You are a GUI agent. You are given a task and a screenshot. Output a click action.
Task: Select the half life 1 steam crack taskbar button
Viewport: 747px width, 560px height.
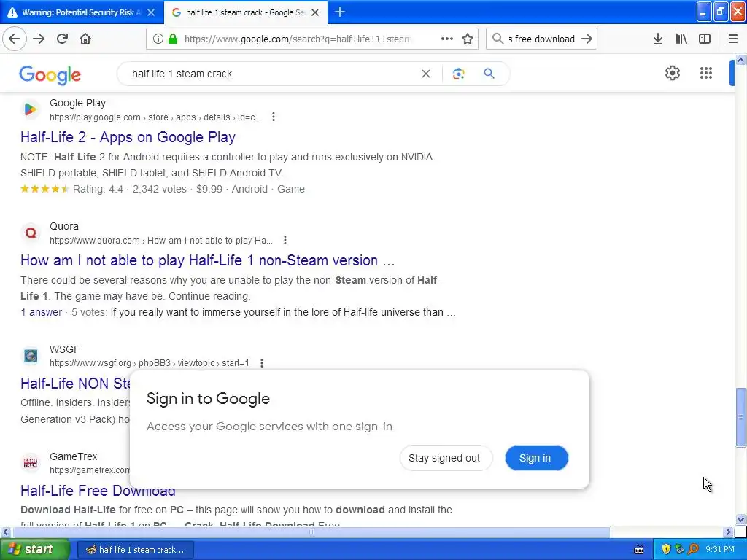pyautogui.click(x=134, y=550)
